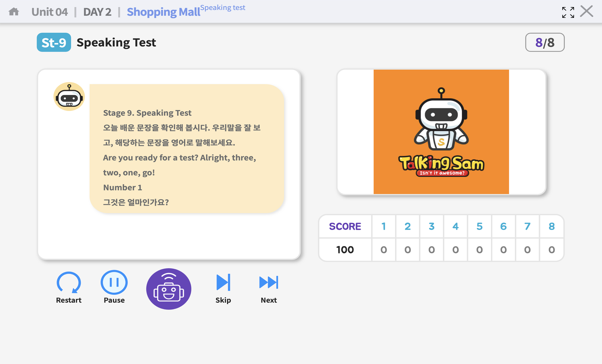
Task: Click the small robot avatar in chat
Action: 69,97
